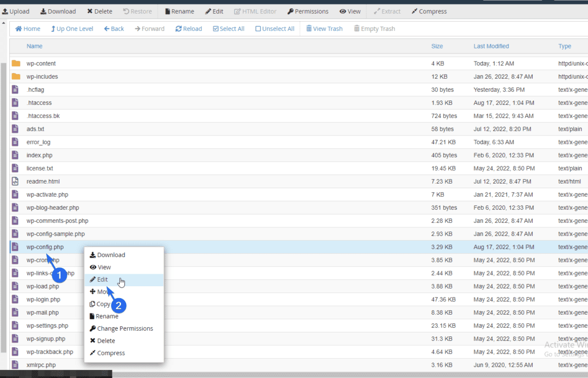Choose Edit in the context menu
Screen dimensions: 588x378
pyautogui.click(x=124, y=279)
